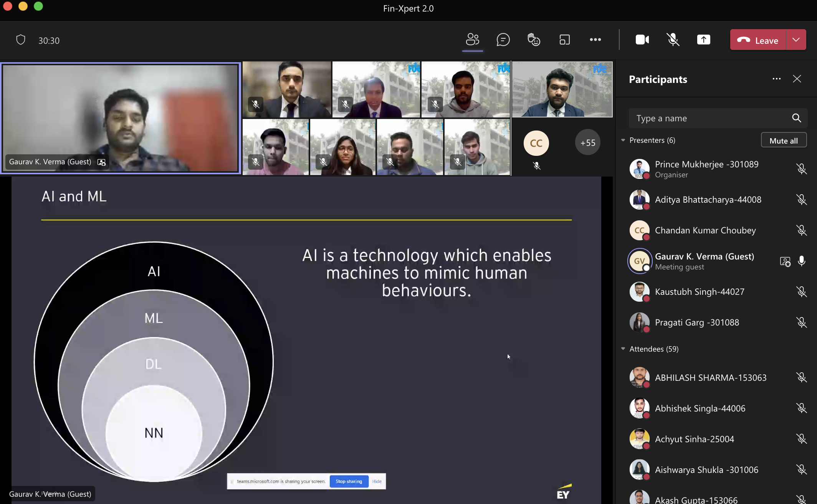Select participant Prince Mukherjee -301089
This screenshot has width=817, height=504.
[716, 169]
